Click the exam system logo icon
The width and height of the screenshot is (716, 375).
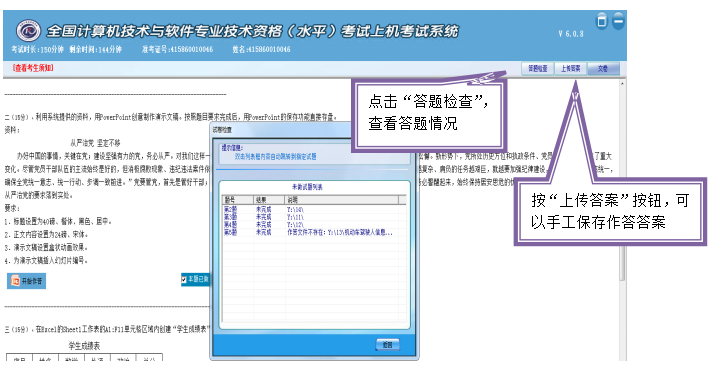(28, 31)
